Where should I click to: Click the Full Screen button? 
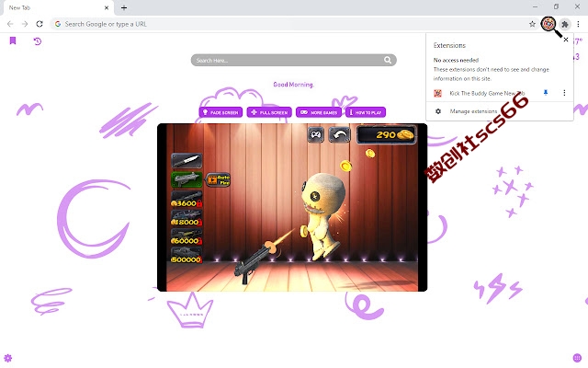(269, 112)
